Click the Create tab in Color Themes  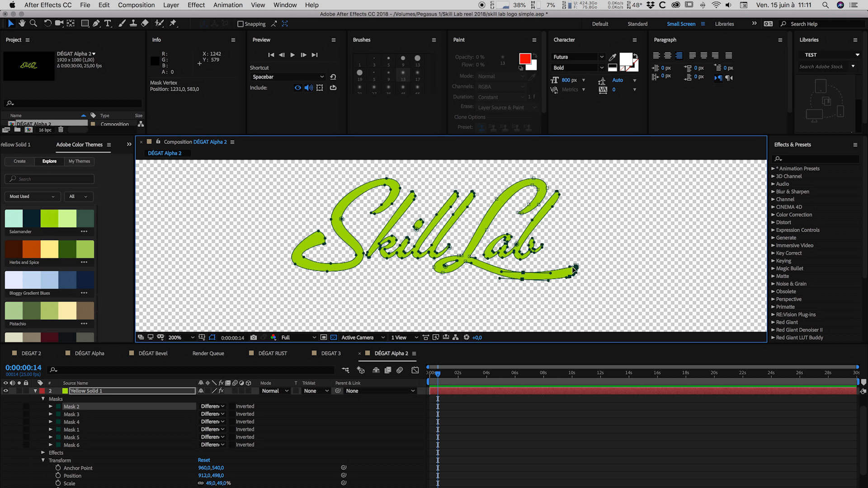pos(19,161)
